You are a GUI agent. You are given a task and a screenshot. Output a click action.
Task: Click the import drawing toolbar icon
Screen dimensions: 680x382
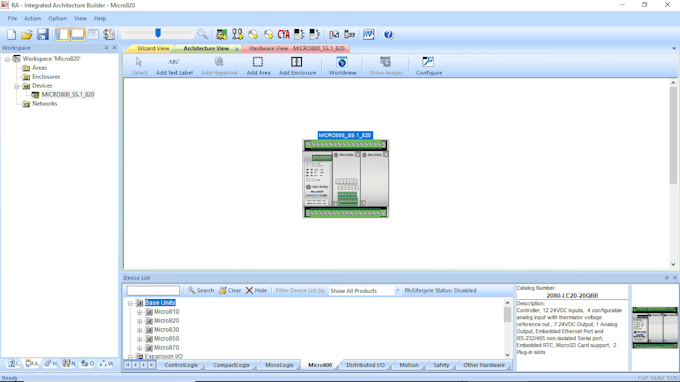pos(334,34)
